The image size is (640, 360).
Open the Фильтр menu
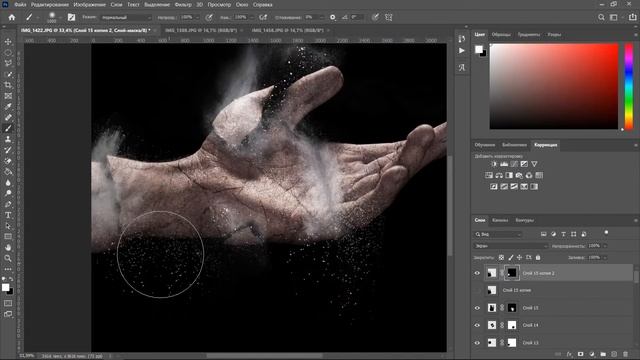coord(183,5)
